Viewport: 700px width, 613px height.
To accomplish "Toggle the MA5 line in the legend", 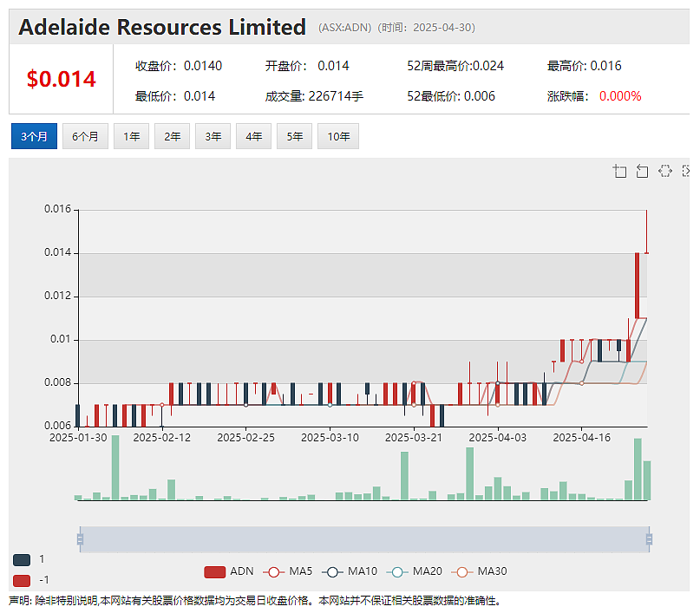I will [287, 571].
